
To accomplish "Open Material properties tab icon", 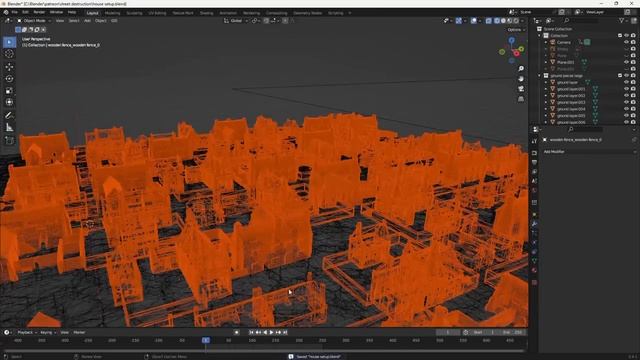I will [534, 270].
